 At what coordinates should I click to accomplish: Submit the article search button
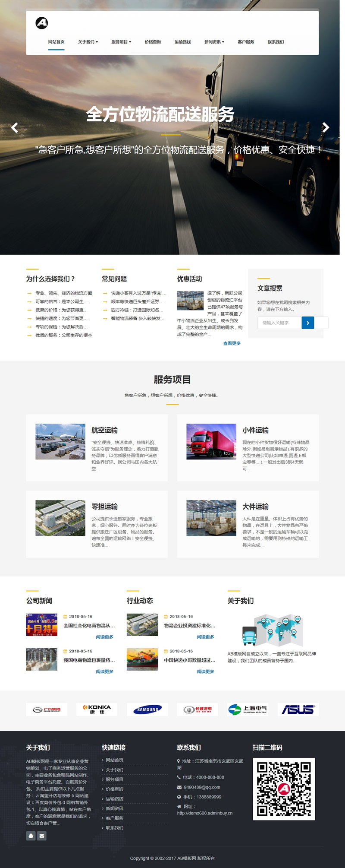tap(308, 323)
